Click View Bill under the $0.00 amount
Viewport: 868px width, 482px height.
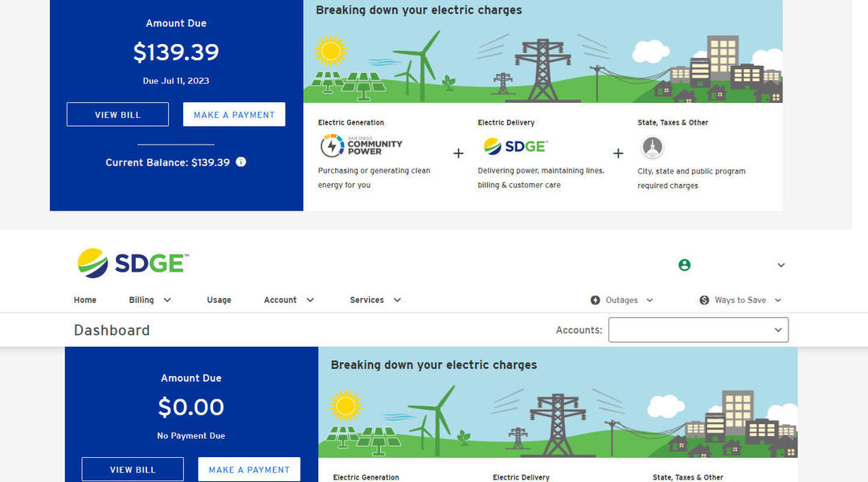pyautogui.click(x=133, y=470)
